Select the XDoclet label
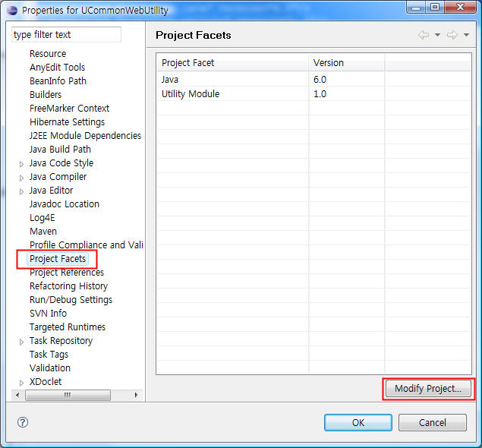The height and width of the screenshot is (448, 482). click(46, 382)
